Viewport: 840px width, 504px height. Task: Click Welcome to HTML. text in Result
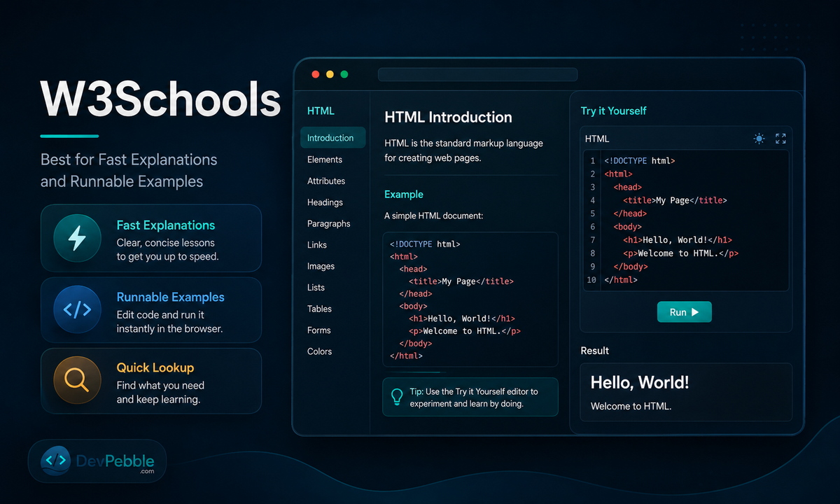click(631, 406)
